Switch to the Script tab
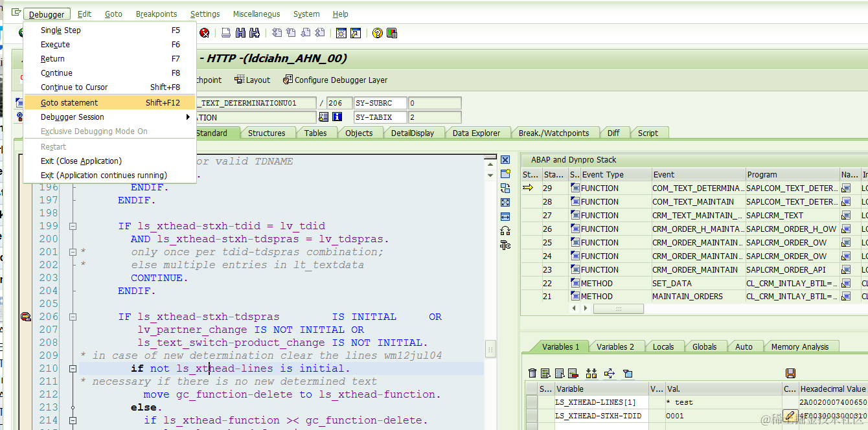 648,133
